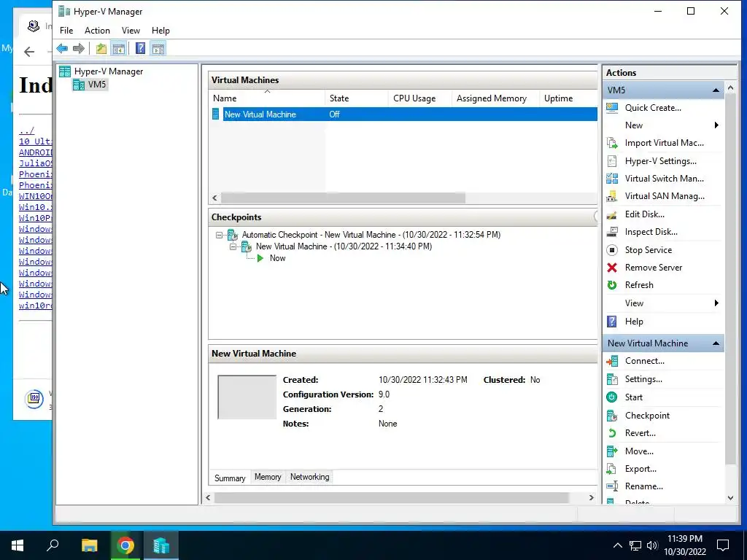Click the Edit Disk icon
The width and height of the screenshot is (747, 560).
612,214
